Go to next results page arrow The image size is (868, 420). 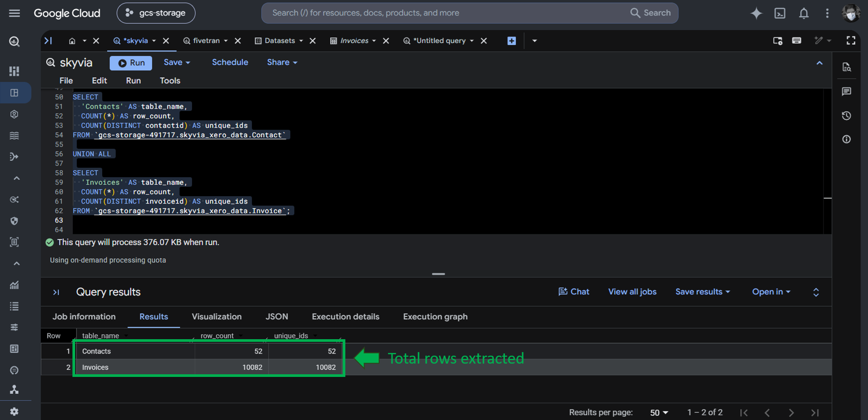pyautogui.click(x=791, y=412)
